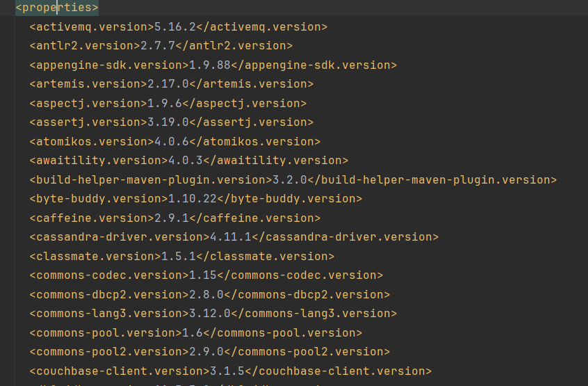Click the commons-lang3.version value 3.12.0
This screenshot has width=588, height=386.
(210, 314)
